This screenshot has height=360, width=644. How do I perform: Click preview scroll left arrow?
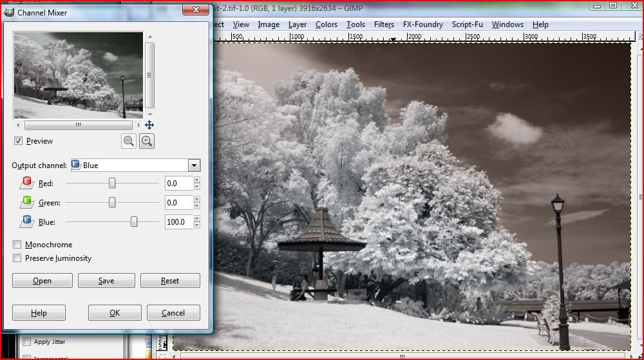(x=18, y=125)
